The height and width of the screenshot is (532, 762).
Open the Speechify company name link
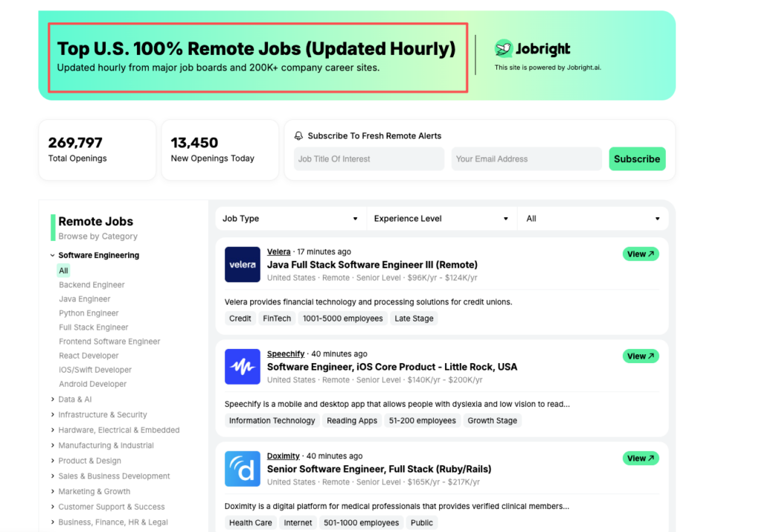tap(284, 353)
